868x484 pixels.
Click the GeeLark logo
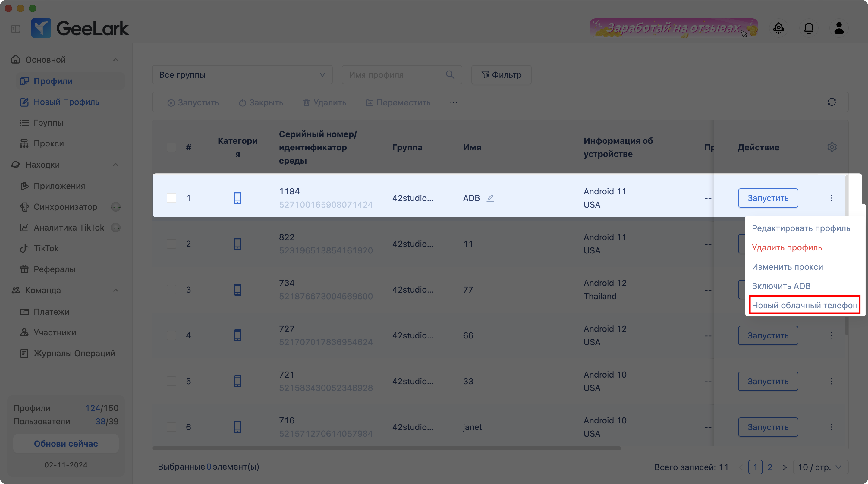click(80, 28)
